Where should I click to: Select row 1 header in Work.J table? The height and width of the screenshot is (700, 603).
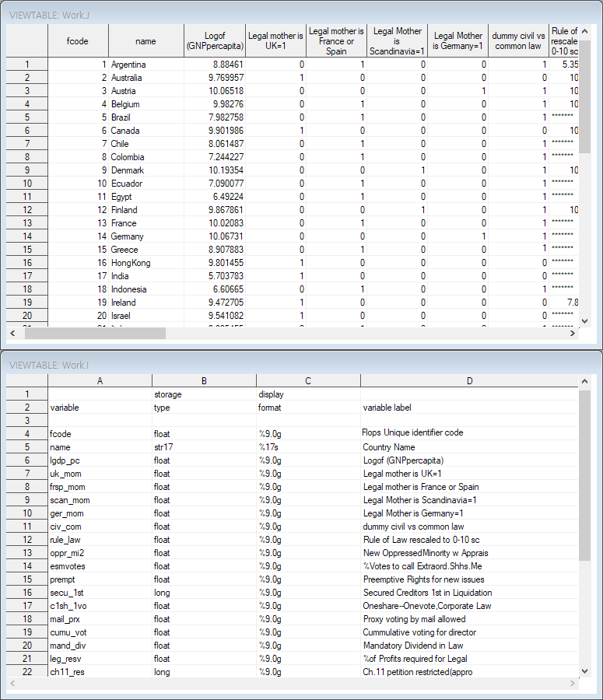pyautogui.click(x=27, y=65)
